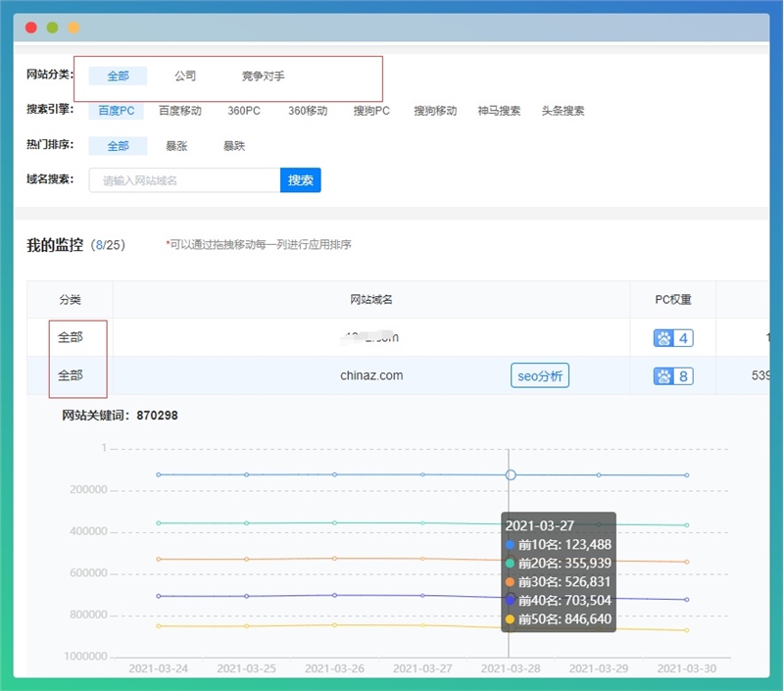784x691 pixels.
Task: Click the chinaz.com domain row
Action: tap(371, 375)
